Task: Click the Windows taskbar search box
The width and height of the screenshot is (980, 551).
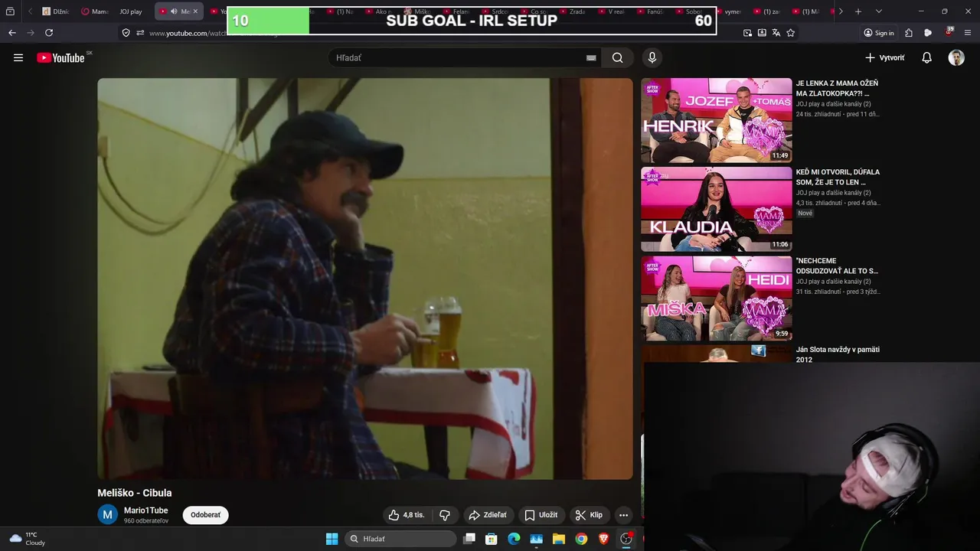Action: click(x=400, y=539)
